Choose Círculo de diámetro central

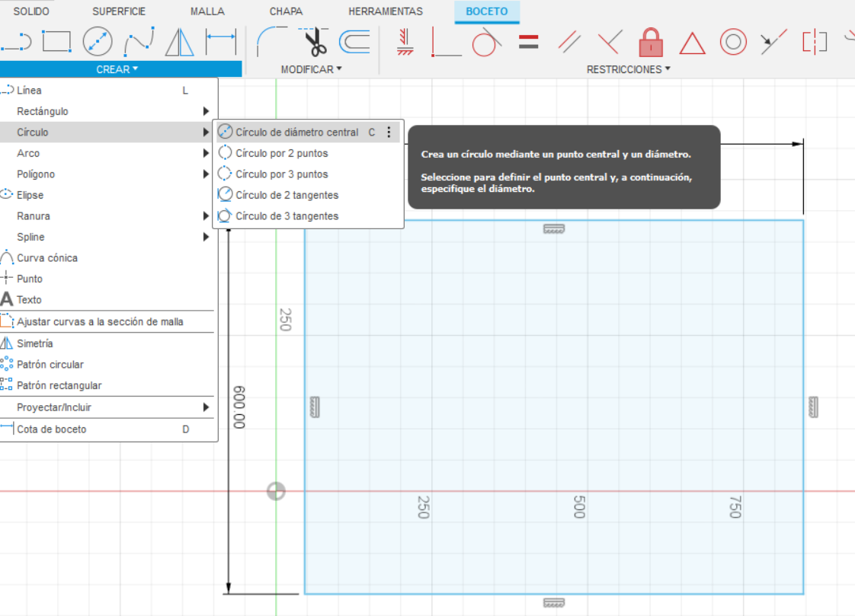pyautogui.click(x=308, y=132)
